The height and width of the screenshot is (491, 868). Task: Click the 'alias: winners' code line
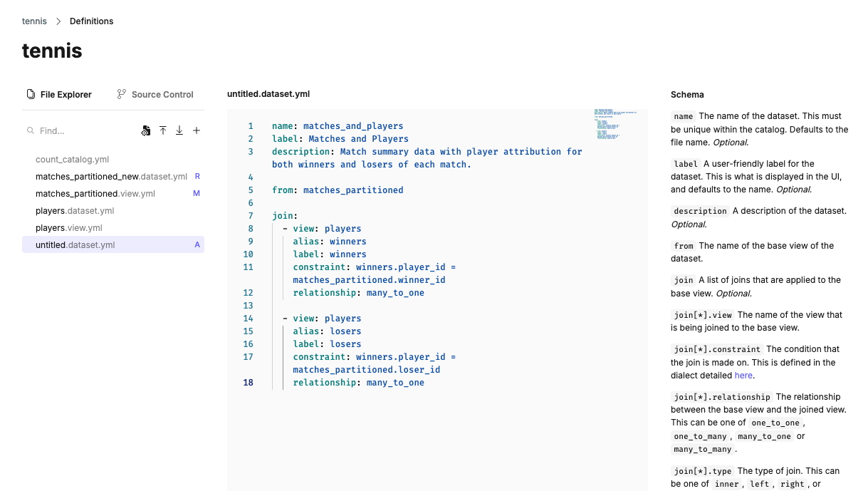click(330, 242)
